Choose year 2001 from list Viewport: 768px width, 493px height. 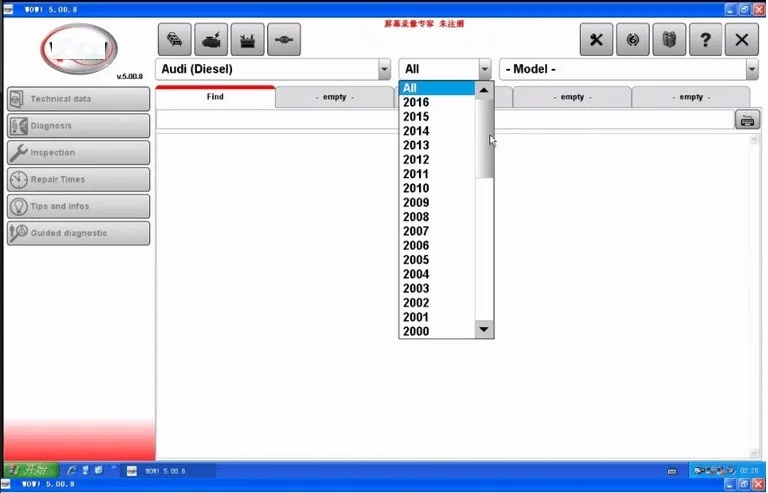click(x=437, y=317)
